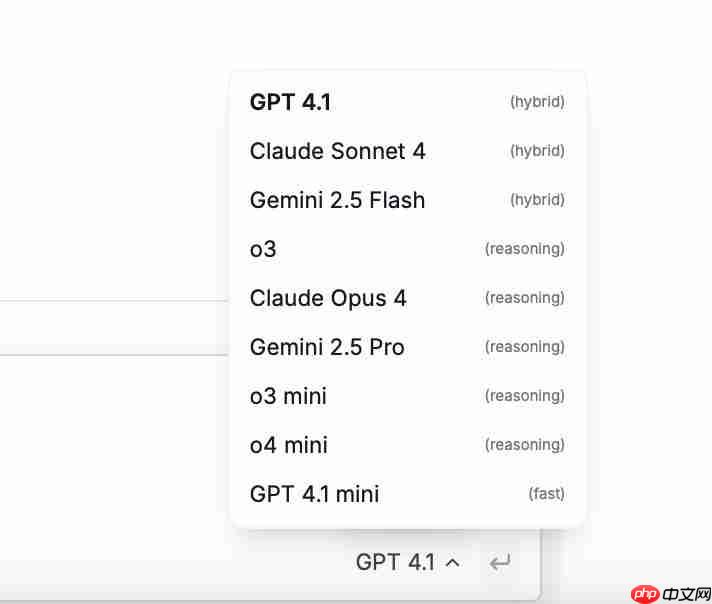Click the upward chevron beside GPT 4.1
The width and height of the screenshot is (712, 604).
pyautogui.click(x=452, y=563)
